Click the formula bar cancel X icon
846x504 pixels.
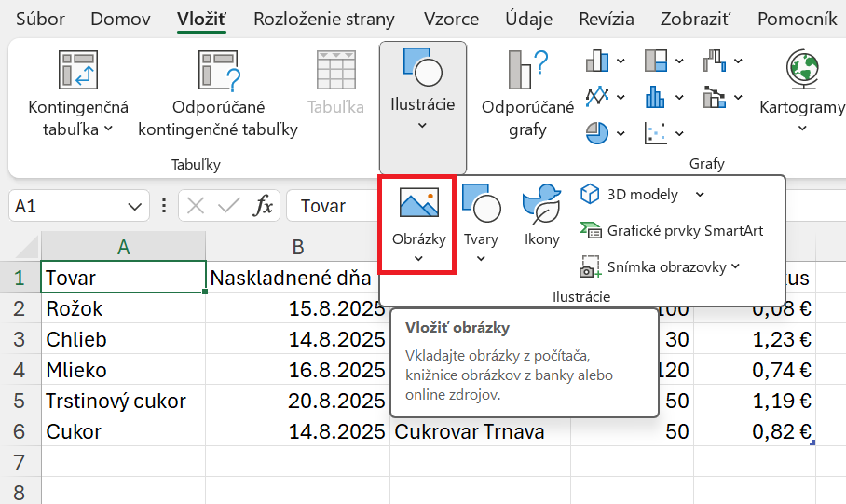pyautogui.click(x=196, y=206)
